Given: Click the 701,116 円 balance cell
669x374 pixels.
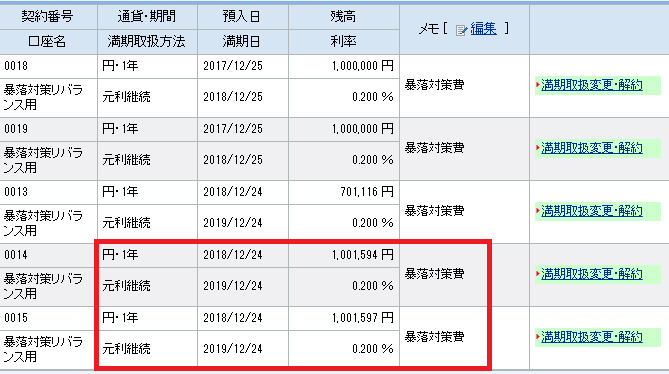Looking at the screenshot, I should [x=344, y=192].
